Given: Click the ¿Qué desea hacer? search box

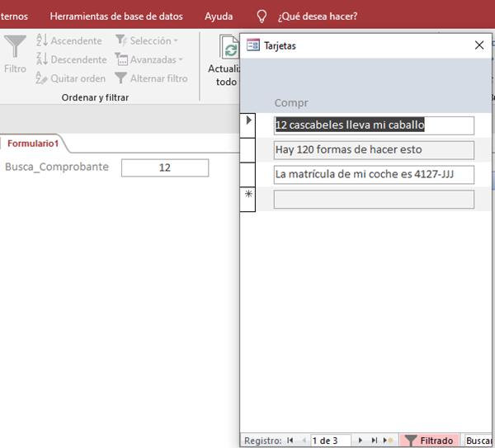Looking at the screenshot, I should (x=318, y=17).
